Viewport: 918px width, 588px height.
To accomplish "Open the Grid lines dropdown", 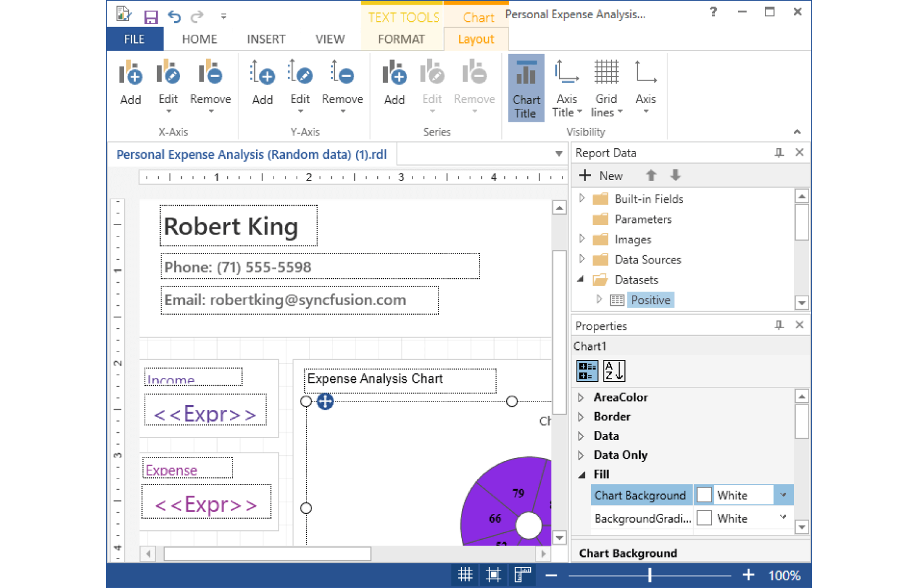I will tap(606, 88).
